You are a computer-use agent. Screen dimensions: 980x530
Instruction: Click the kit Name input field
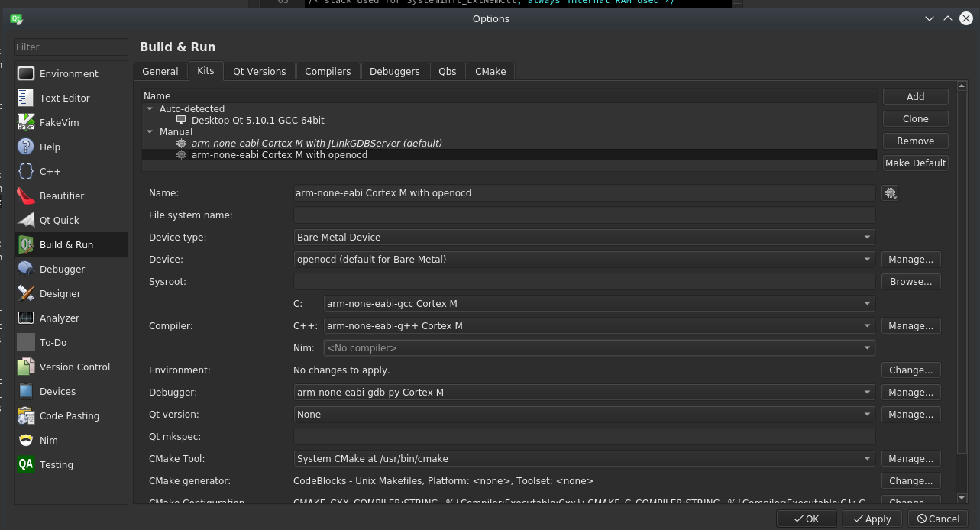coord(584,193)
